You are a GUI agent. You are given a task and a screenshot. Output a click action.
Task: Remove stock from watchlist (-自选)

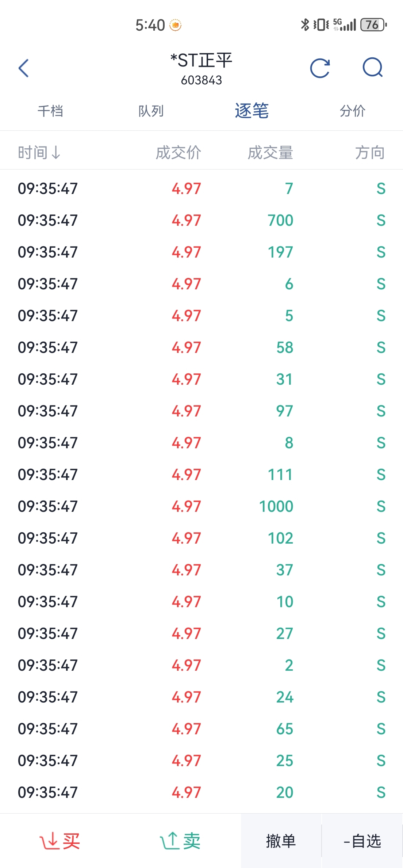point(362,841)
